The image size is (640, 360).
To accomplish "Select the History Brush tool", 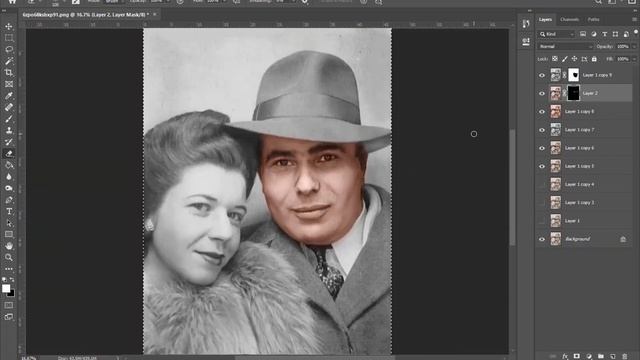I will (9, 142).
